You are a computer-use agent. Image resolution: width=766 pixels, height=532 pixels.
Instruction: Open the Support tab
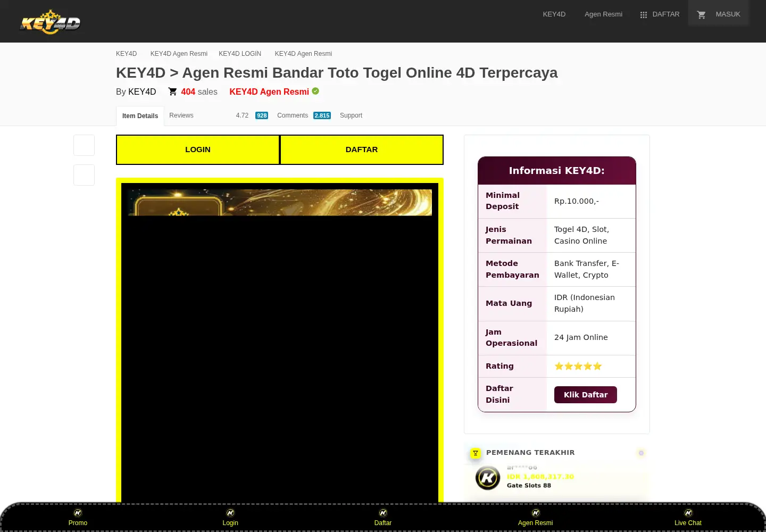coord(351,115)
